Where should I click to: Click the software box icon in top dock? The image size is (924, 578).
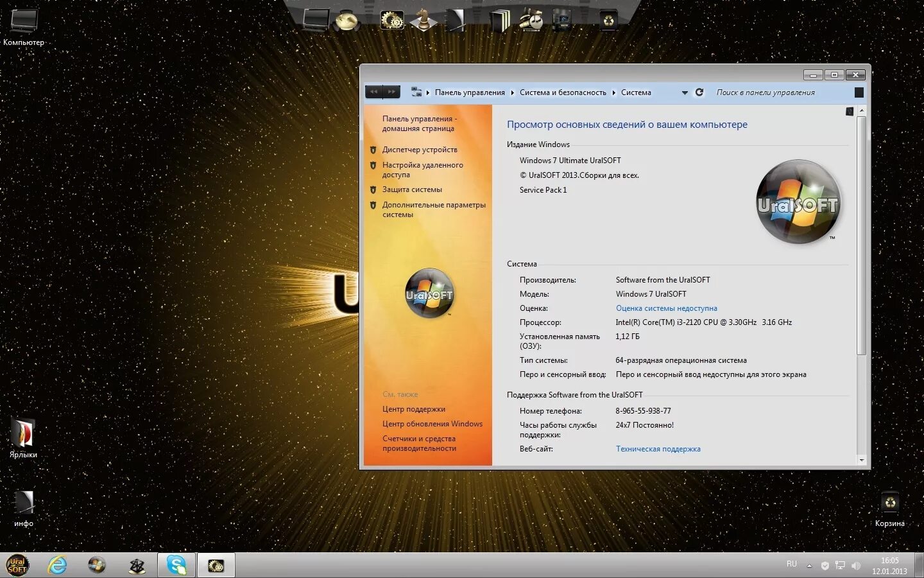click(x=561, y=21)
